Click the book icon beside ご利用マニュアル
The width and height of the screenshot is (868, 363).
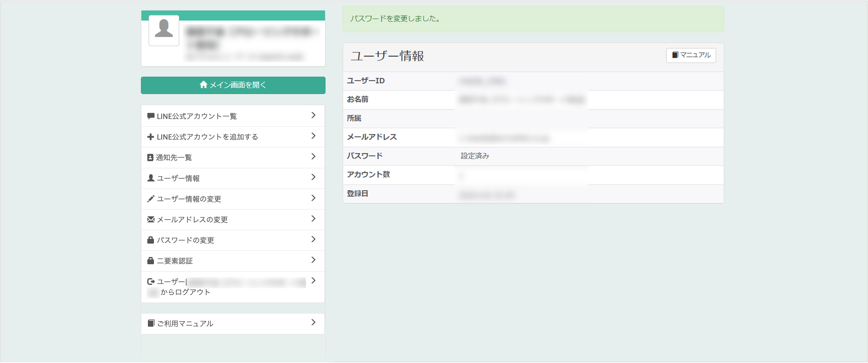point(151,323)
